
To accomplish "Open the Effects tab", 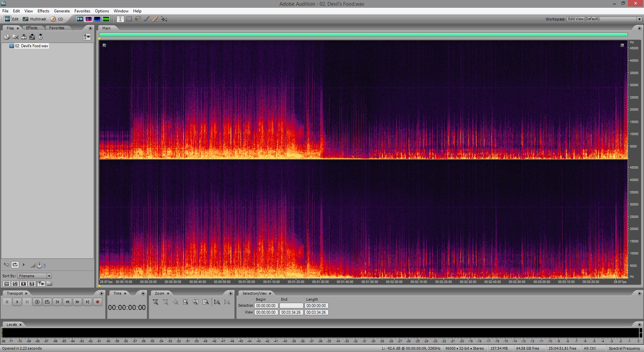I will [32, 28].
